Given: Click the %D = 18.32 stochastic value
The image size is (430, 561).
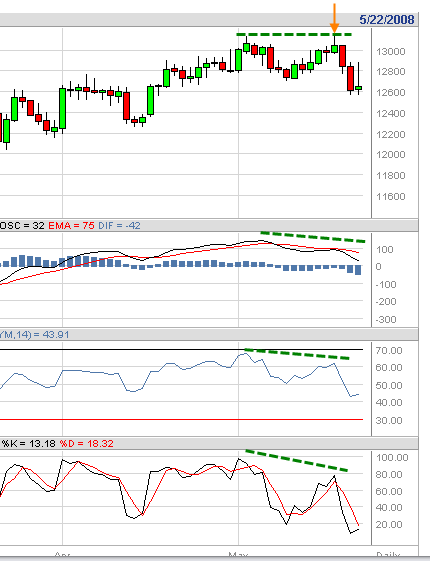Looking at the screenshot, I should (x=87, y=444).
